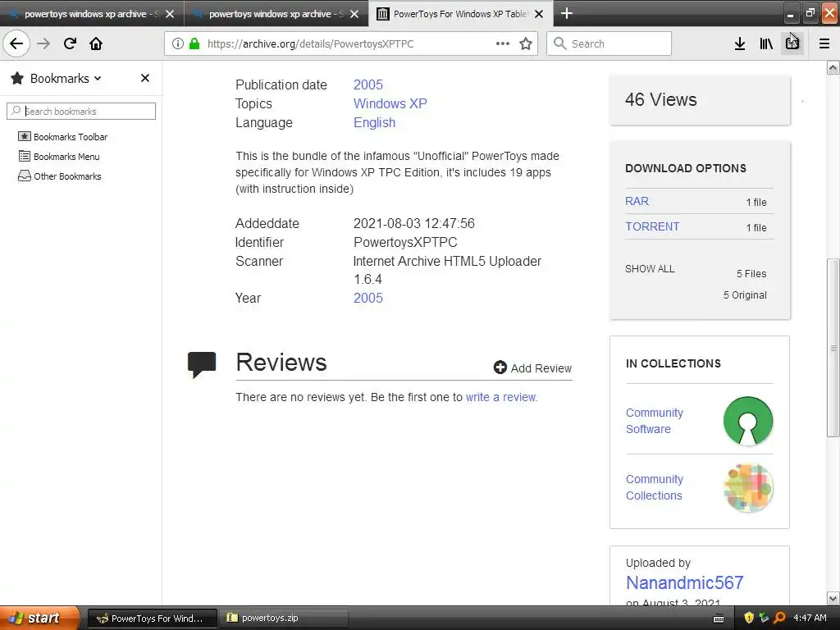This screenshot has width=840, height=630.
Task: Click the browser Search box
Action: click(x=609, y=43)
